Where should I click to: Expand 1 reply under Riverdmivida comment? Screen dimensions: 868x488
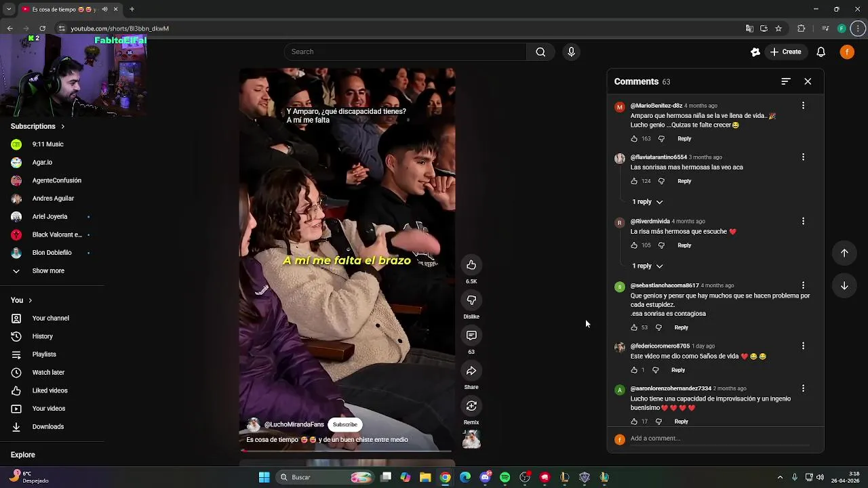click(648, 266)
